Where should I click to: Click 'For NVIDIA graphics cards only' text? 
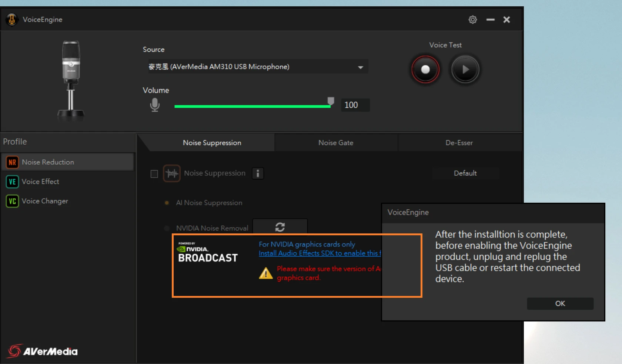click(307, 245)
